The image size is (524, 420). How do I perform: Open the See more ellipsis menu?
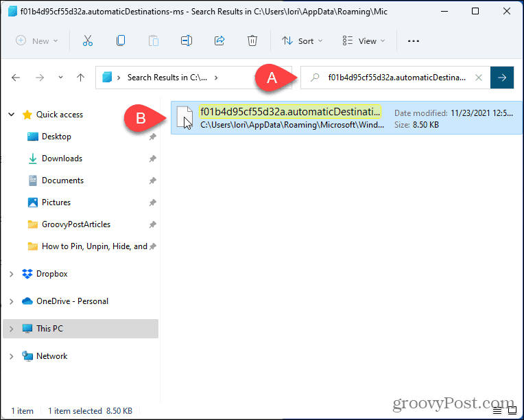(414, 40)
